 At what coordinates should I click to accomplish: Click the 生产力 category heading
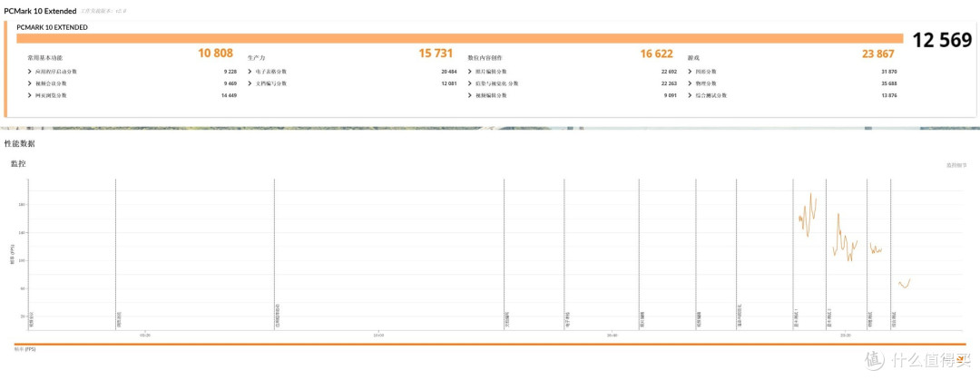tap(256, 57)
